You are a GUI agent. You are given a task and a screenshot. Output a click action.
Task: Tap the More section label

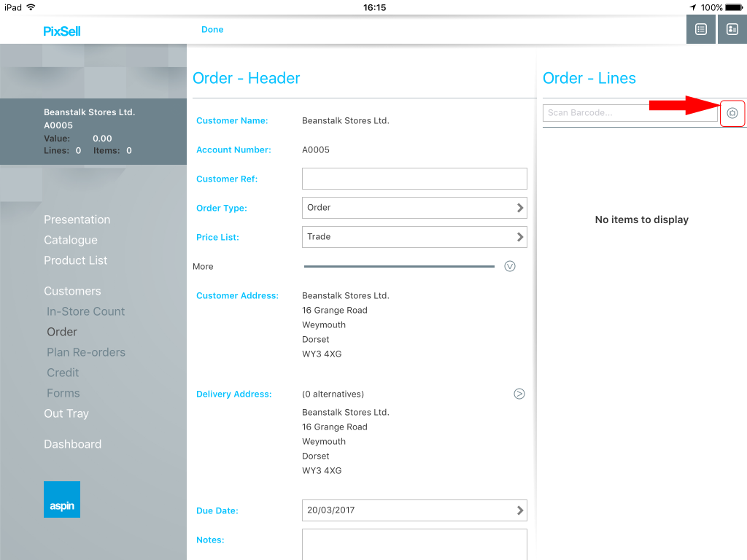click(x=203, y=267)
